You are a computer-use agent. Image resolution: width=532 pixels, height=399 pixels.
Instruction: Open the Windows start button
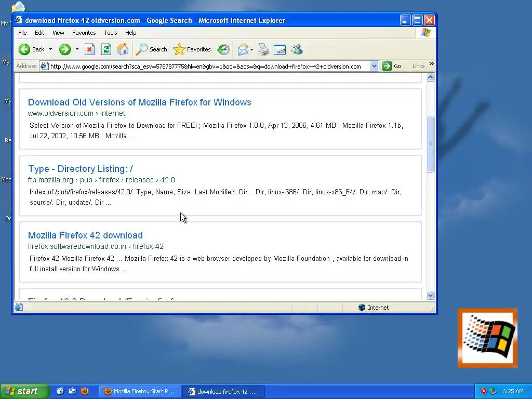point(24,391)
